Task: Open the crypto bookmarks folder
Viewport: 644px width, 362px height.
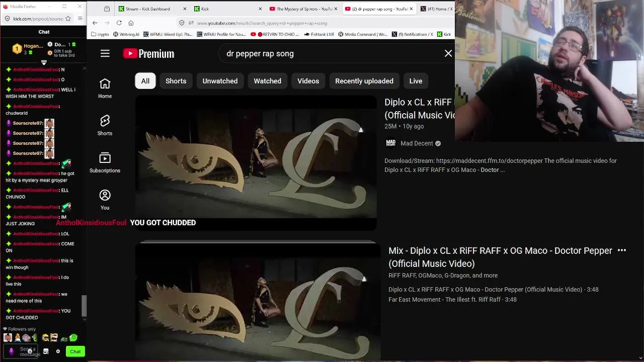Action: coord(100,34)
